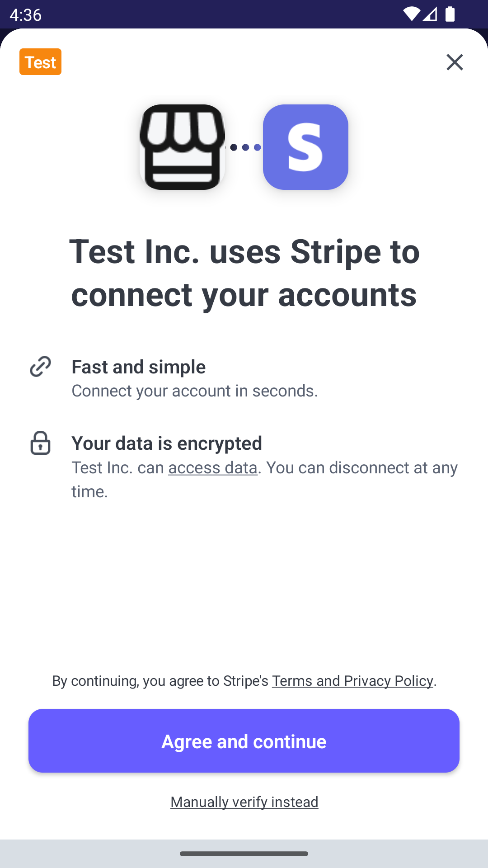Click the "Fast and simple" heading

pyautogui.click(x=138, y=367)
